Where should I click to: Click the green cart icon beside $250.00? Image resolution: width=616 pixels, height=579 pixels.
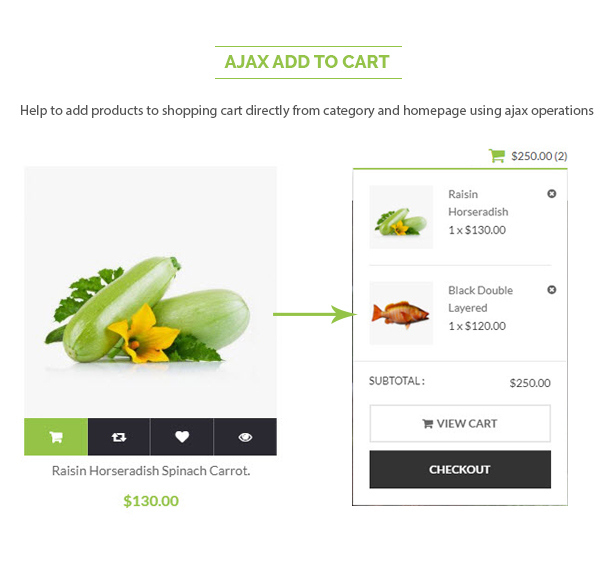pyautogui.click(x=496, y=156)
